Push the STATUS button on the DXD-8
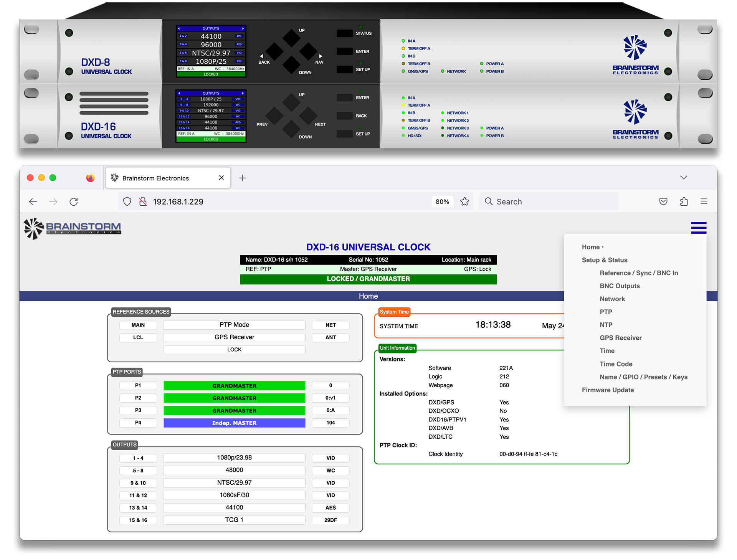Image resolution: width=737 pixels, height=560 pixels. [x=345, y=33]
